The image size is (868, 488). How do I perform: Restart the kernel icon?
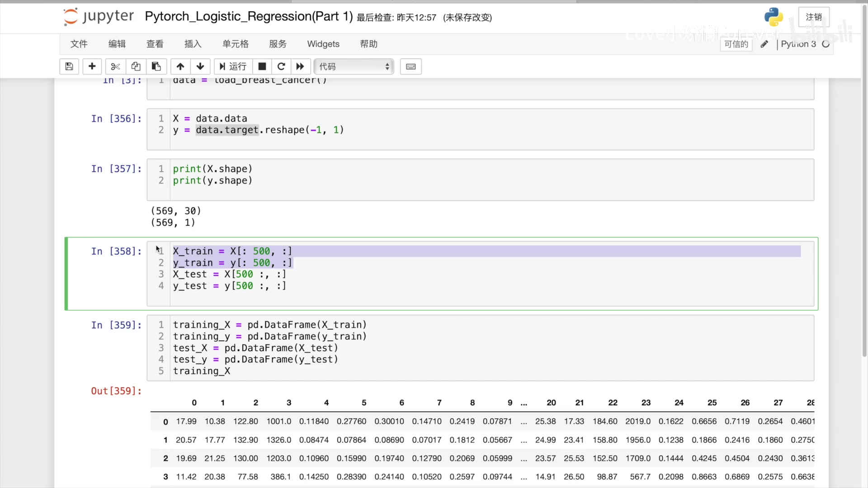(281, 66)
